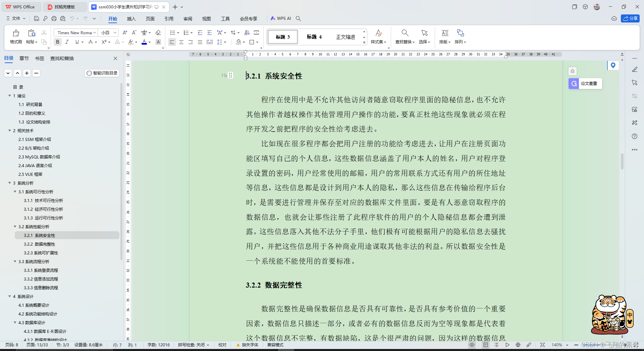Toggle superscript X² formatting
The height and width of the screenshot is (351, 644).
pyautogui.click(x=104, y=42)
